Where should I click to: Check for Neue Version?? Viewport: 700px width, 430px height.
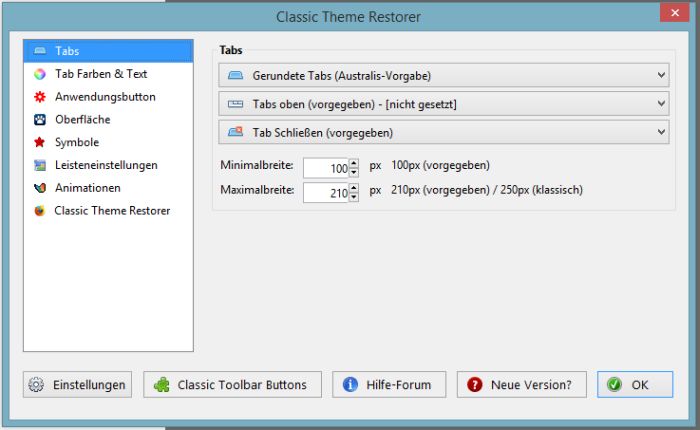(521, 384)
